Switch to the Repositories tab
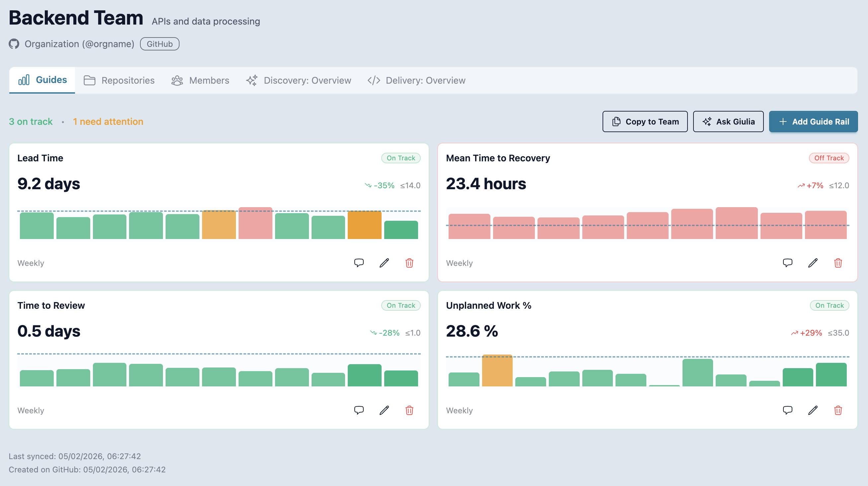Image resolution: width=868 pixels, height=486 pixels. tap(119, 80)
